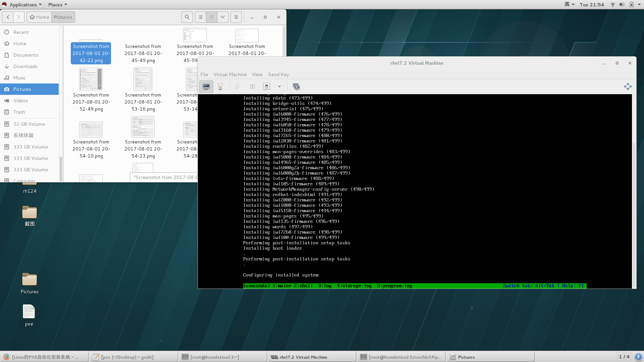644x362 pixels.
Task: Open pxe file on desktop
Action: point(29,315)
